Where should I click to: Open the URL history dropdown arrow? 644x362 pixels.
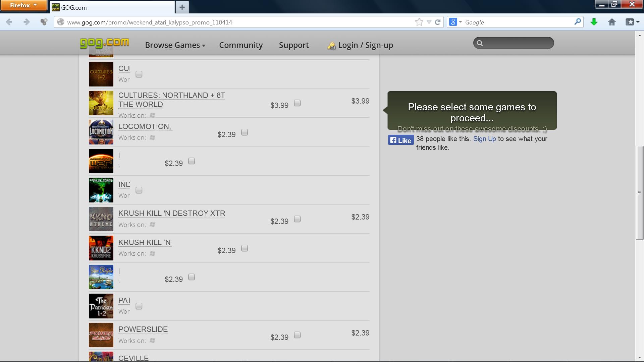click(429, 22)
